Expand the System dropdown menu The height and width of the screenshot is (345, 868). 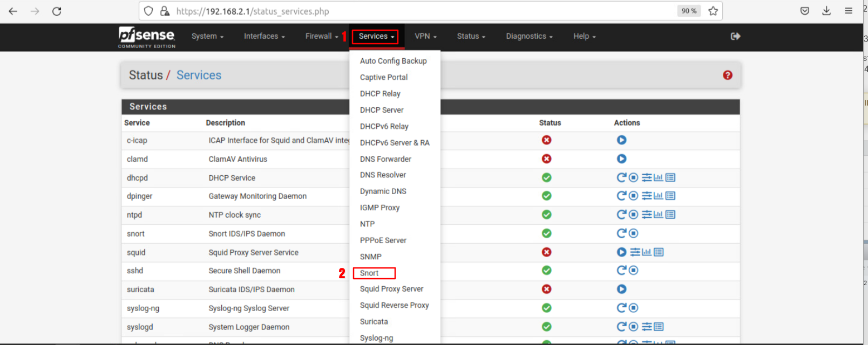[207, 36]
